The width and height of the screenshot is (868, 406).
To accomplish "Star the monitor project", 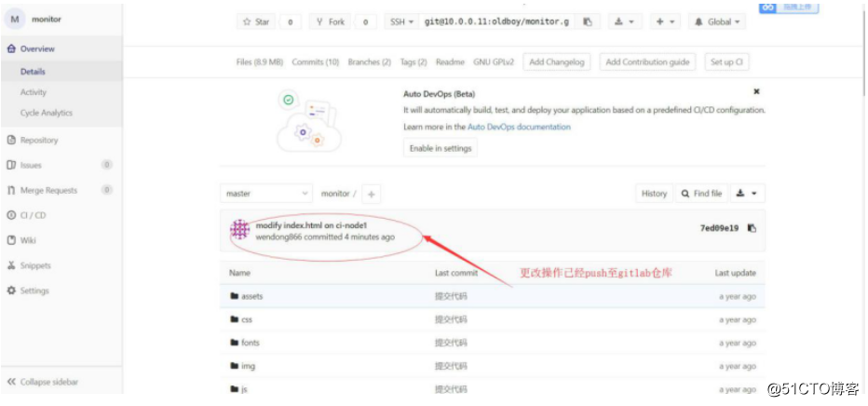I will coord(256,22).
